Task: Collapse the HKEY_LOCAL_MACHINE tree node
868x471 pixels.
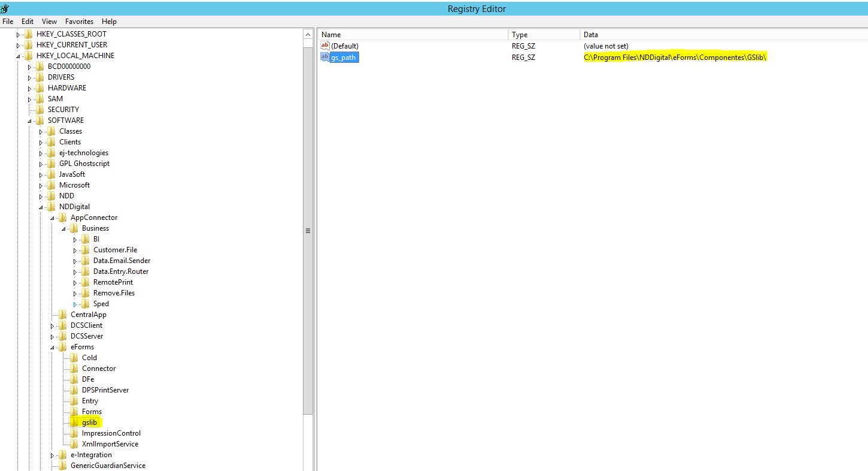Action: pos(18,56)
